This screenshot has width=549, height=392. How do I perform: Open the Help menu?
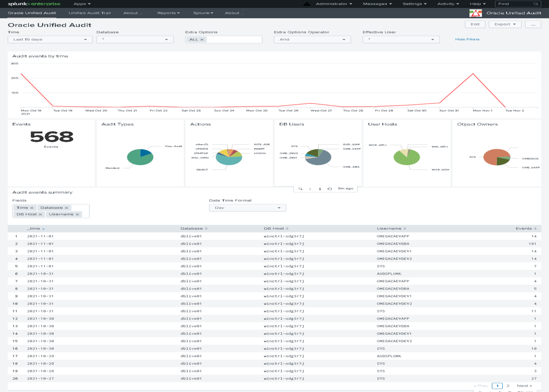coord(478,4)
